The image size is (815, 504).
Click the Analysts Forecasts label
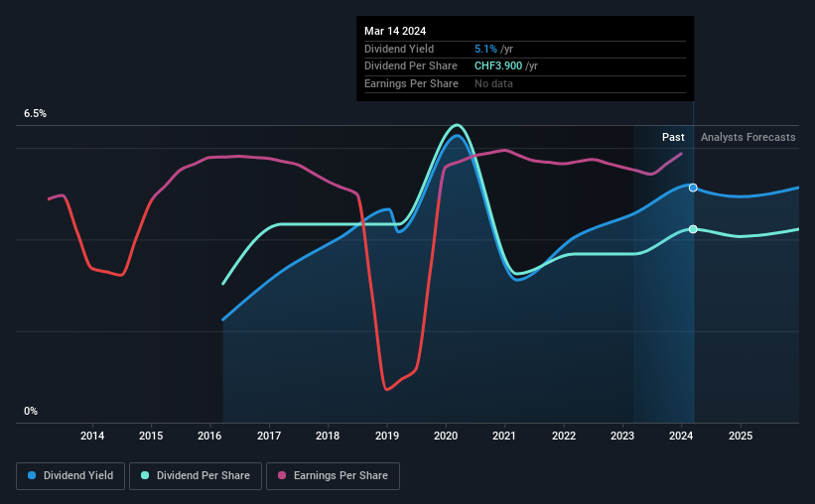click(x=747, y=137)
